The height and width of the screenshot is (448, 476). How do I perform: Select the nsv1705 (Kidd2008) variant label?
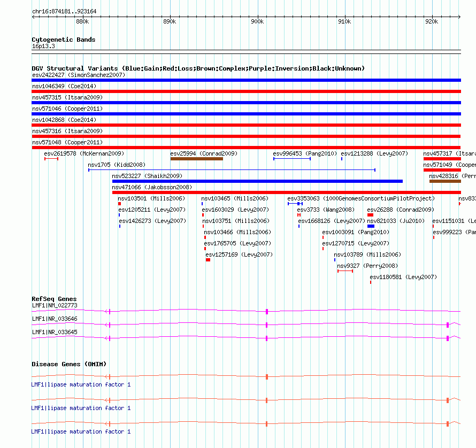pyautogui.click(x=117, y=165)
